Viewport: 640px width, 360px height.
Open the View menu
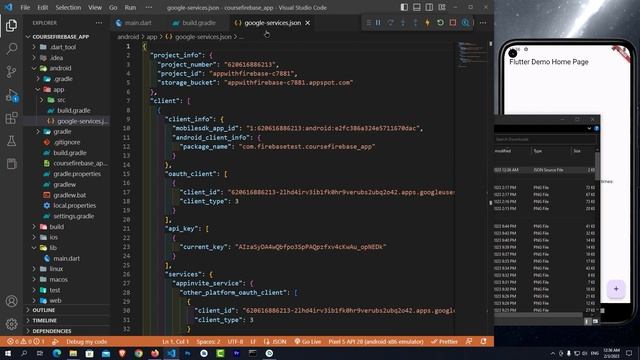coord(95,7)
